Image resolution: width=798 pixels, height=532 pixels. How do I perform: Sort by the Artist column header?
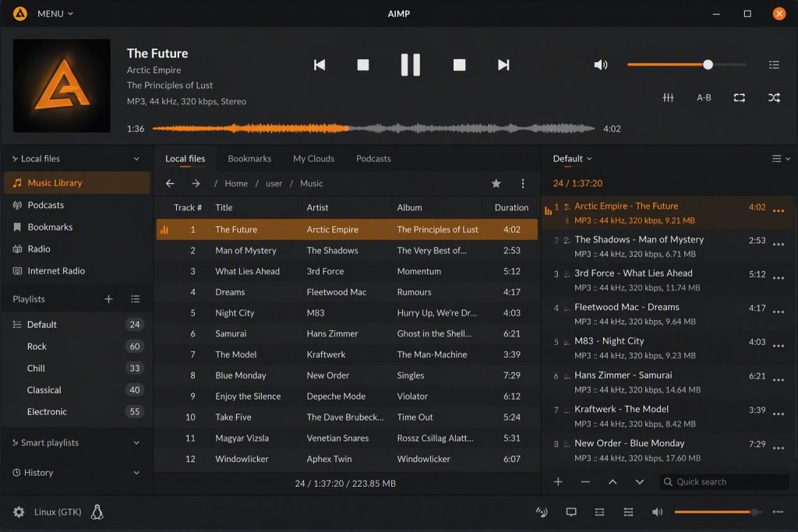[x=318, y=207]
